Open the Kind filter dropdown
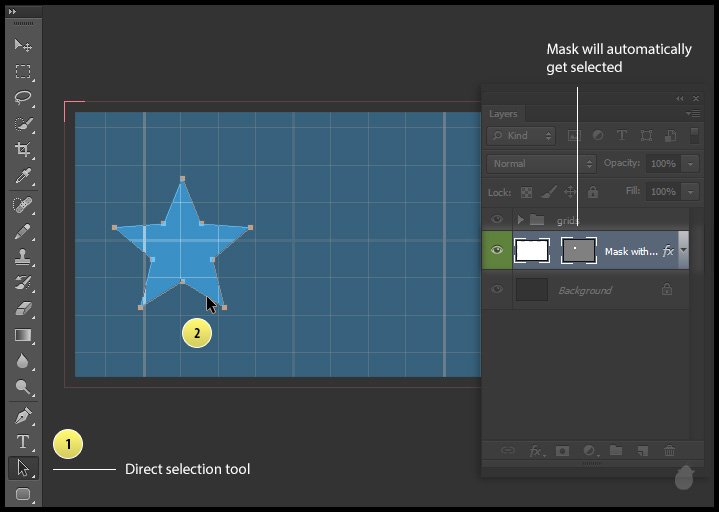 522,135
